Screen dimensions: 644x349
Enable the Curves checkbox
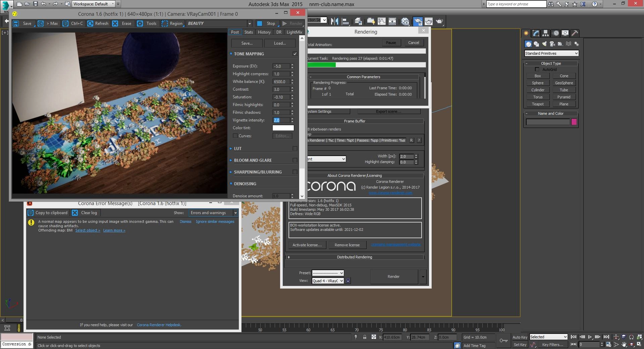click(x=235, y=136)
